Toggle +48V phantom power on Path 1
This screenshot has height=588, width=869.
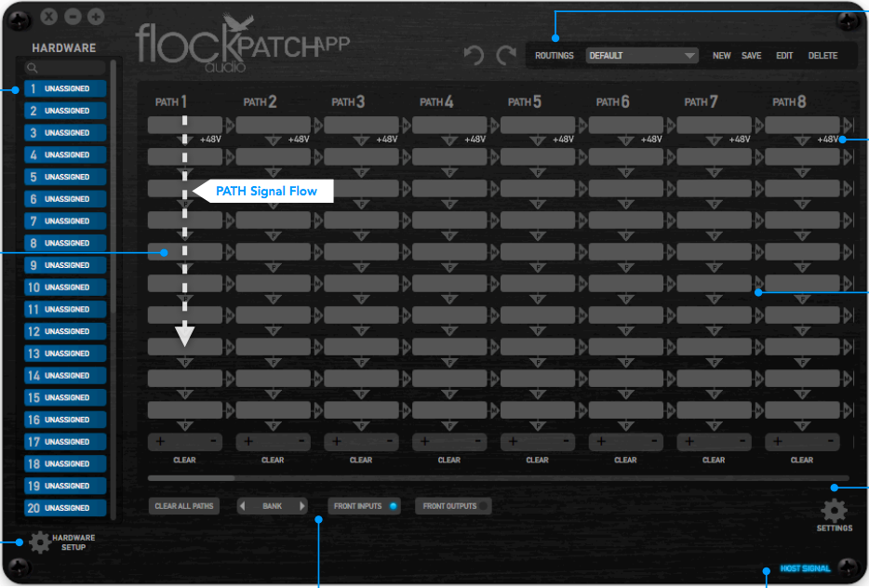210,140
